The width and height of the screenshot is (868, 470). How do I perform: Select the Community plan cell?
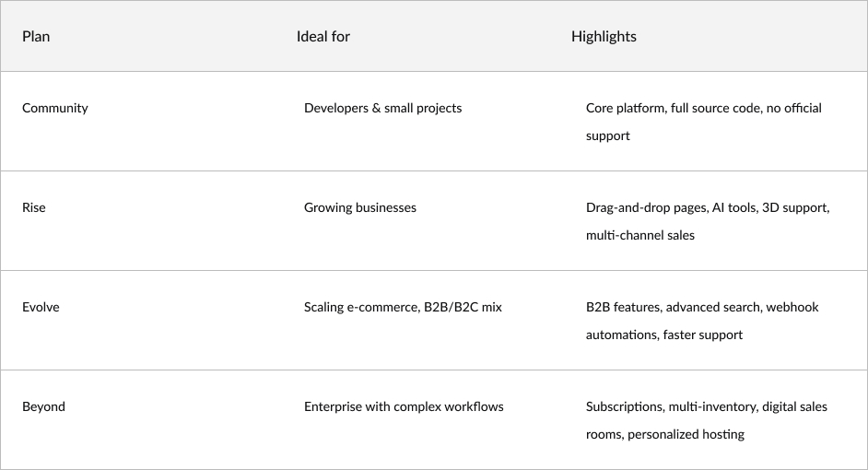(x=54, y=108)
